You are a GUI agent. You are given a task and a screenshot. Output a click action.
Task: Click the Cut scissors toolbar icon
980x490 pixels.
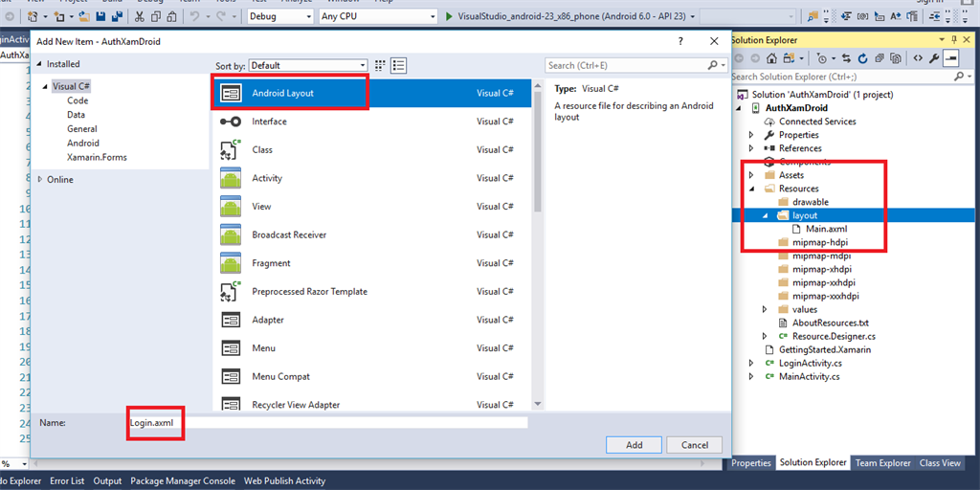click(140, 16)
